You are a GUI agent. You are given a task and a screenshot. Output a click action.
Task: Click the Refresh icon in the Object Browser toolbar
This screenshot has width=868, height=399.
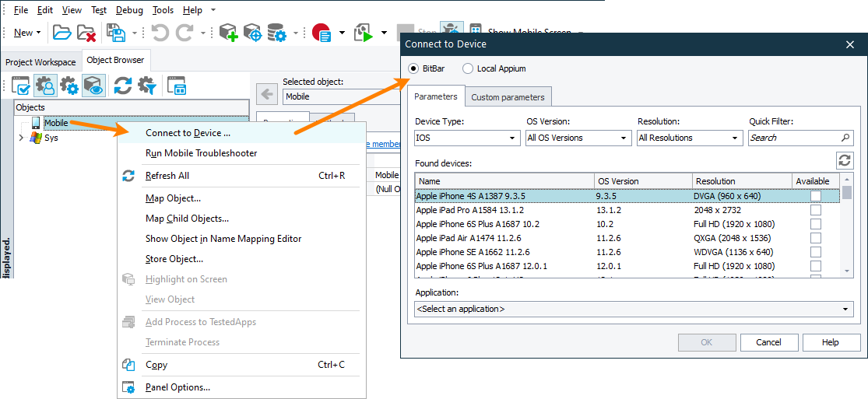(122, 86)
